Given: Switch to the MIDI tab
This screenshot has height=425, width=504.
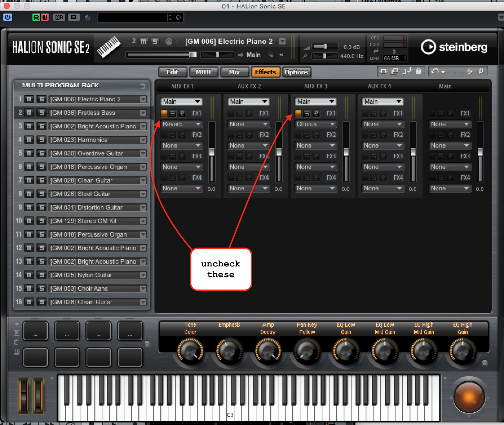Looking at the screenshot, I should click(204, 72).
